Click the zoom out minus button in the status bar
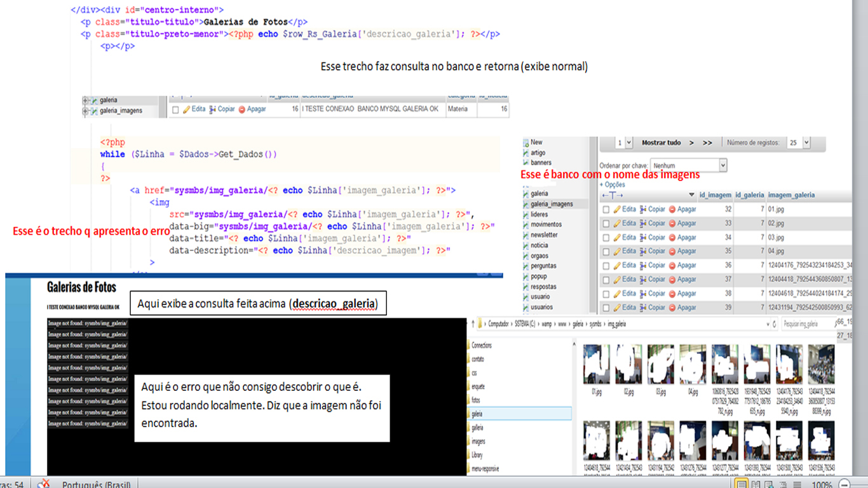 [844, 484]
